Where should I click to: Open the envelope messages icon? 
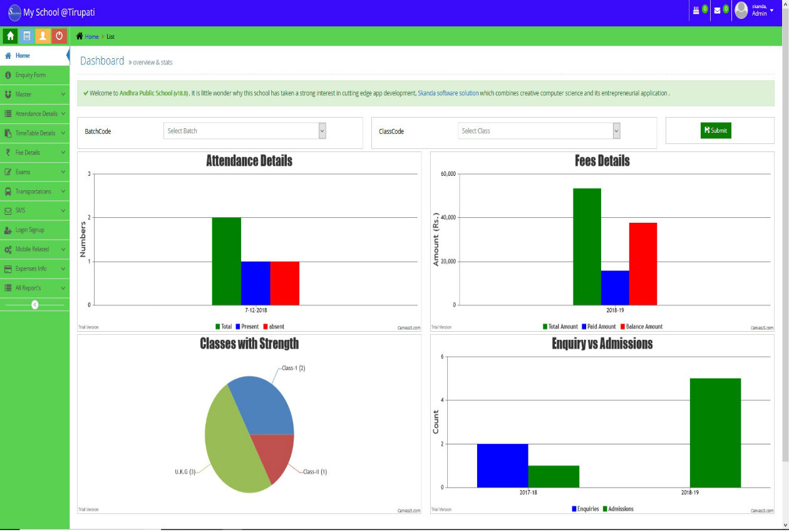pyautogui.click(x=718, y=10)
